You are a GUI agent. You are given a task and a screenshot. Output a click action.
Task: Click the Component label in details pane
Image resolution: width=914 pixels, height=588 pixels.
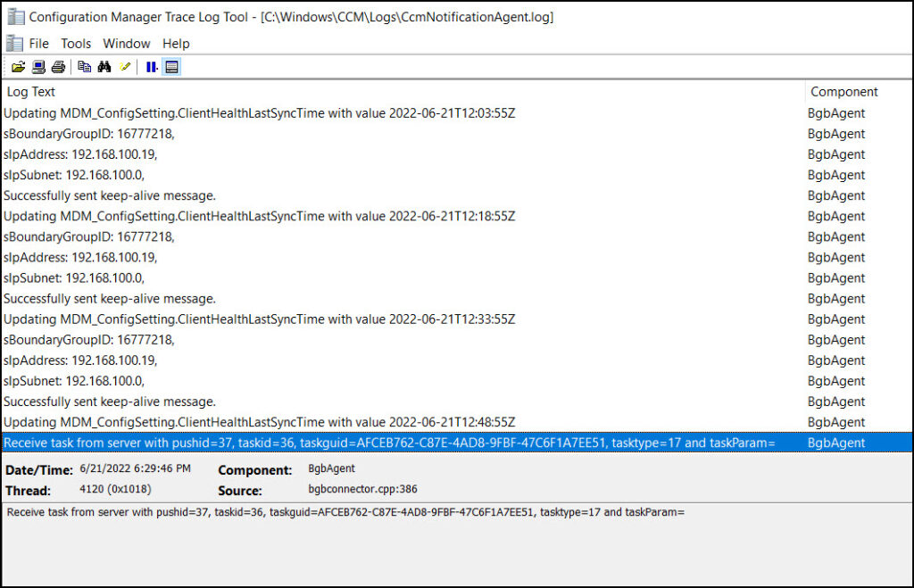coord(254,470)
